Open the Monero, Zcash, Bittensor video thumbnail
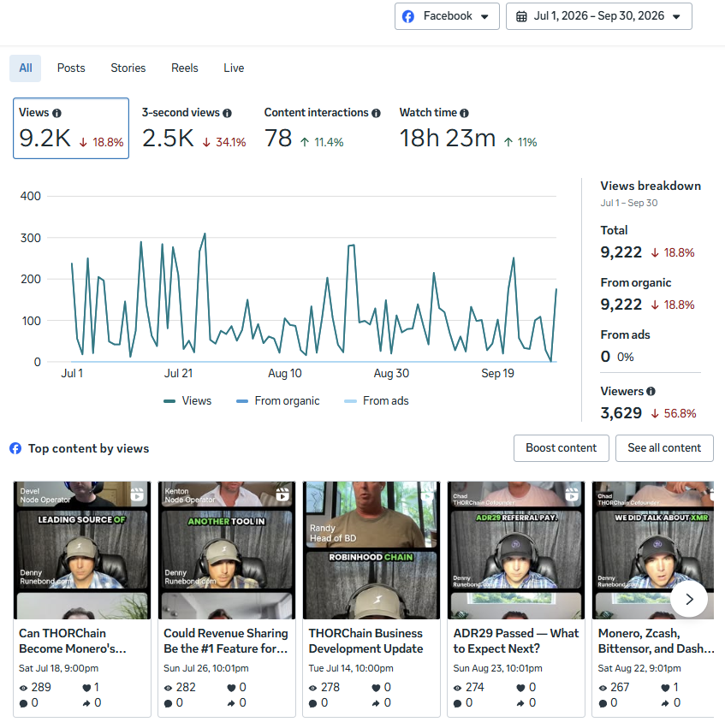Viewport: 725px width, 728px height. click(653, 550)
